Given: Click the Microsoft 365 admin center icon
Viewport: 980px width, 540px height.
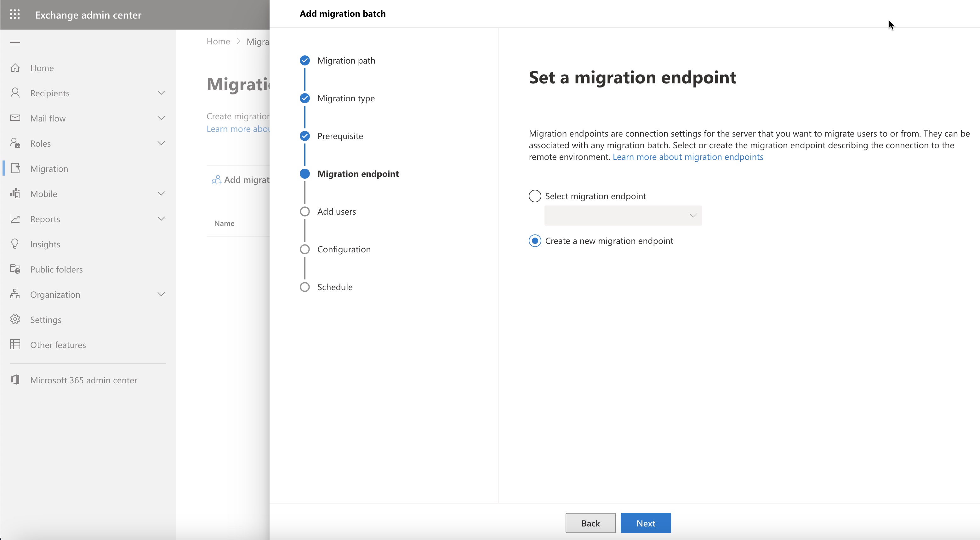Looking at the screenshot, I should click(15, 380).
